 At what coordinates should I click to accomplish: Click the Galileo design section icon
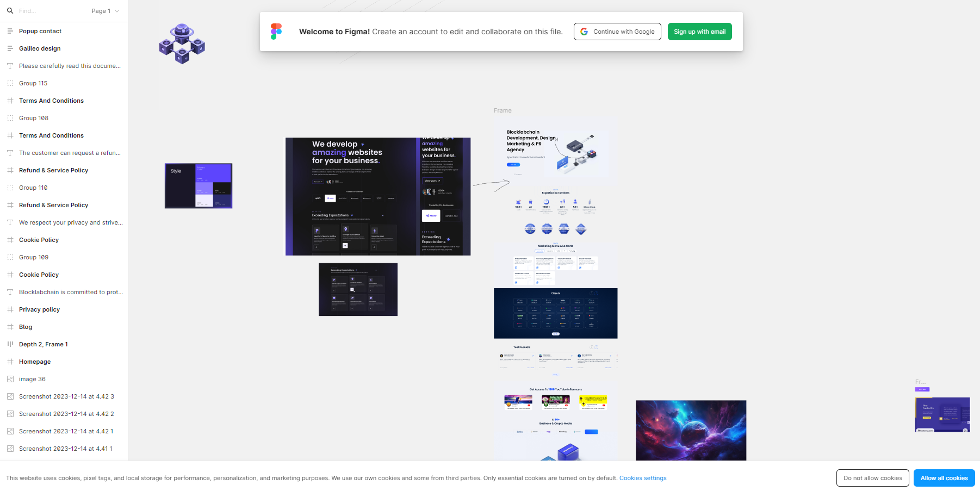[10, 48]
